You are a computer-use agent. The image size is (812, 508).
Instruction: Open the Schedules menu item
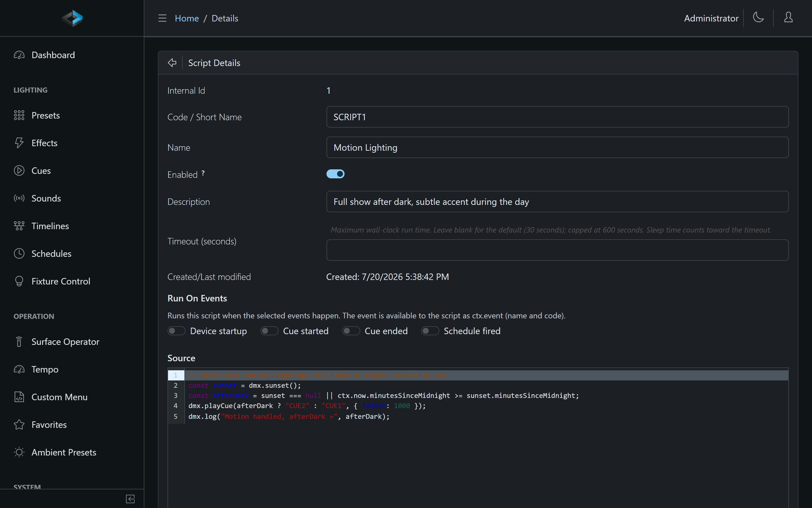(72, 254)
